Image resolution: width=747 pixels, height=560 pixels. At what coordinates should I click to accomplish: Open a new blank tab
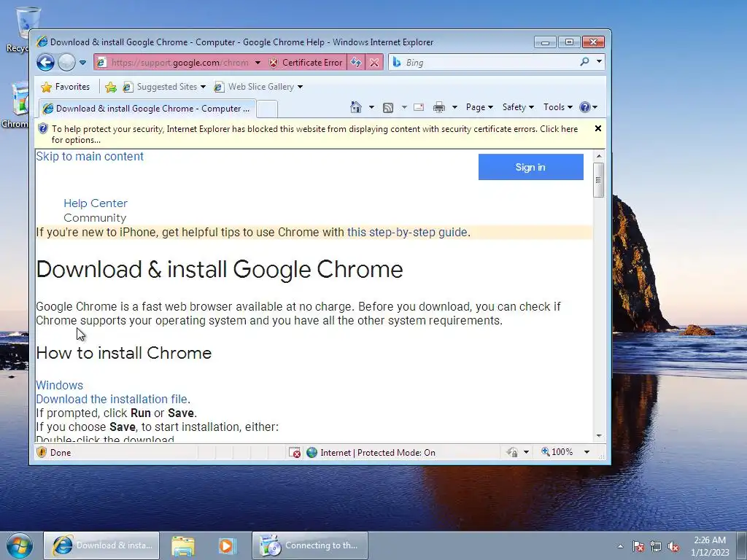point(267,109)
